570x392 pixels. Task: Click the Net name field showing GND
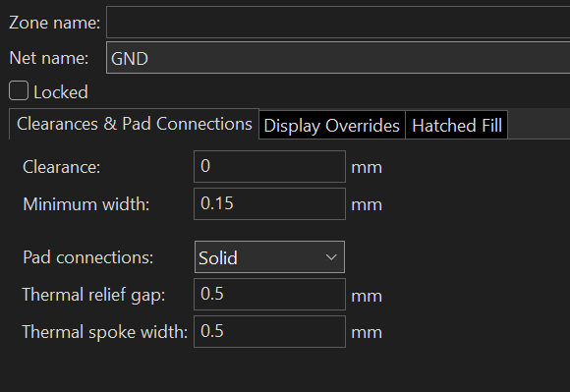(x=338, y=57)
